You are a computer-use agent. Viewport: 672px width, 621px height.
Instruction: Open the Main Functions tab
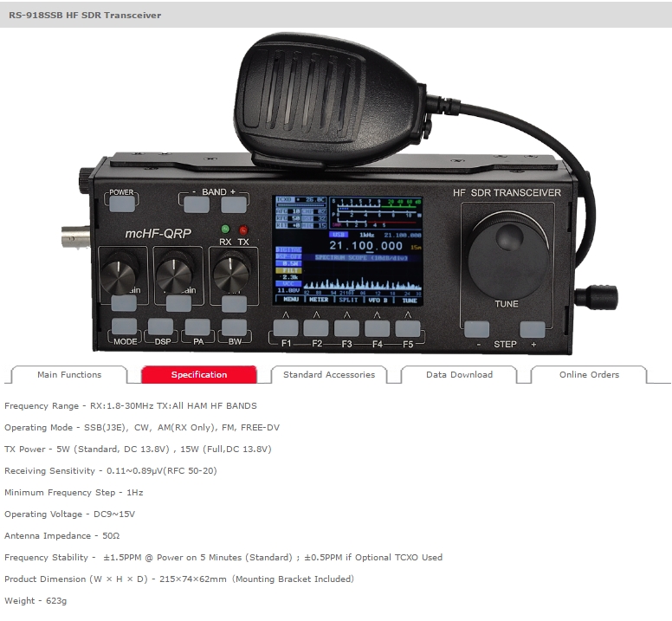click(69, 374)
